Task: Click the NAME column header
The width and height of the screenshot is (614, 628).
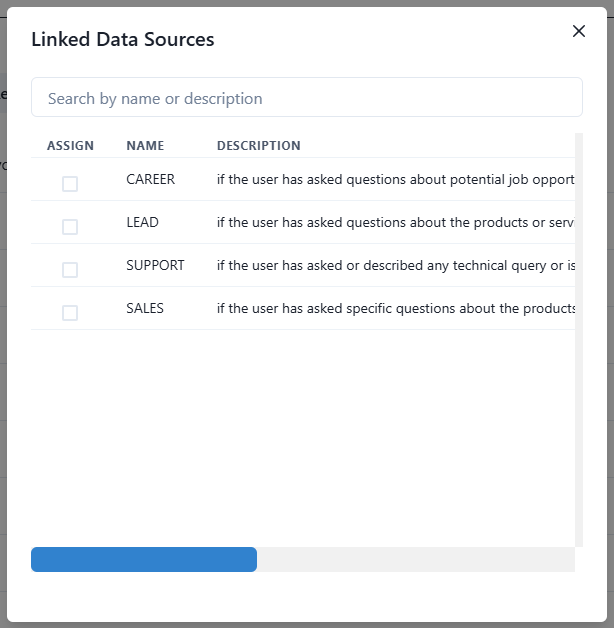Action: point(145,146)
